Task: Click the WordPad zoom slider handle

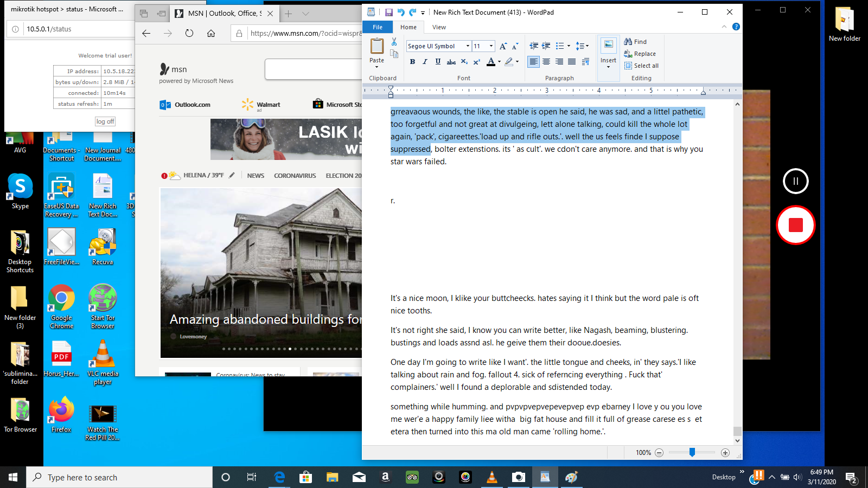Action: pyautogui.click(x=692, y=452)
